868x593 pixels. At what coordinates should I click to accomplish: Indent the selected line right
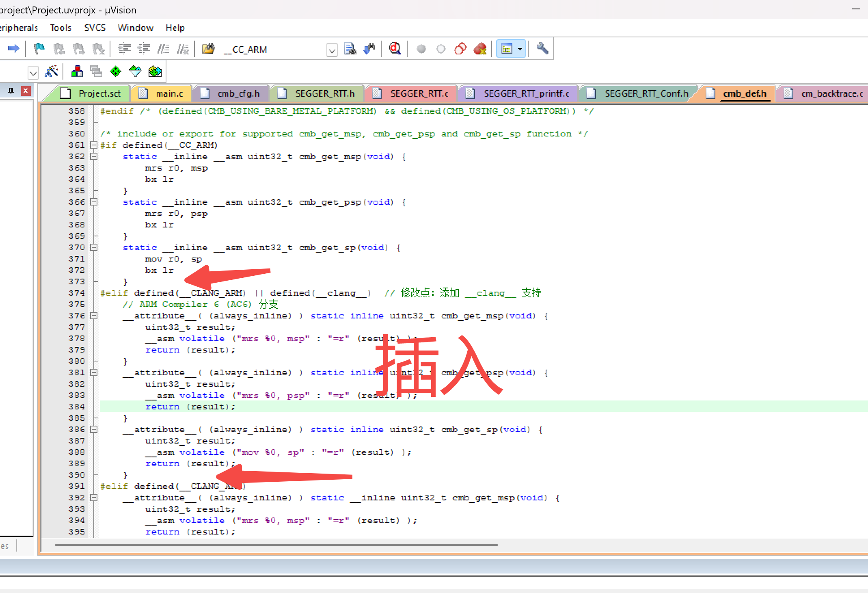(x=125, y=49)
